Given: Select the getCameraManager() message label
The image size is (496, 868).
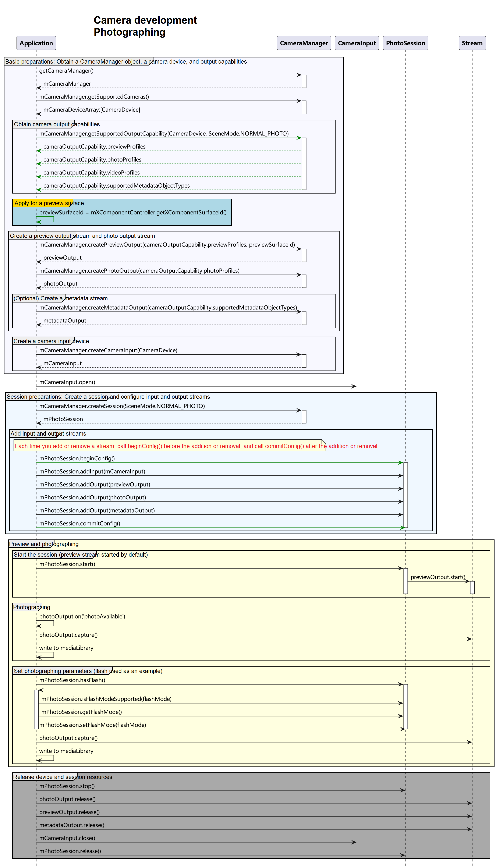Looking at the screenshot, I should pos(66,71).
